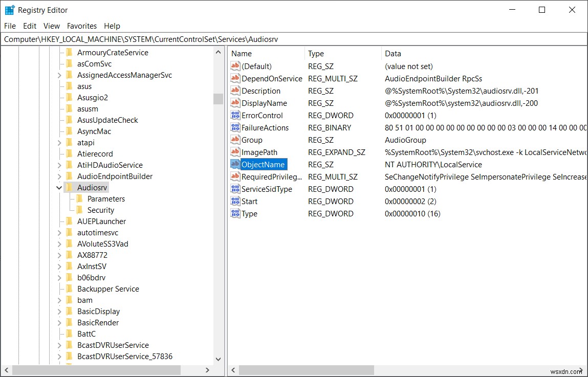The image size is (588, 377).
Task: Collapse the Audiosrv tree node
Action: click(59, 187)
